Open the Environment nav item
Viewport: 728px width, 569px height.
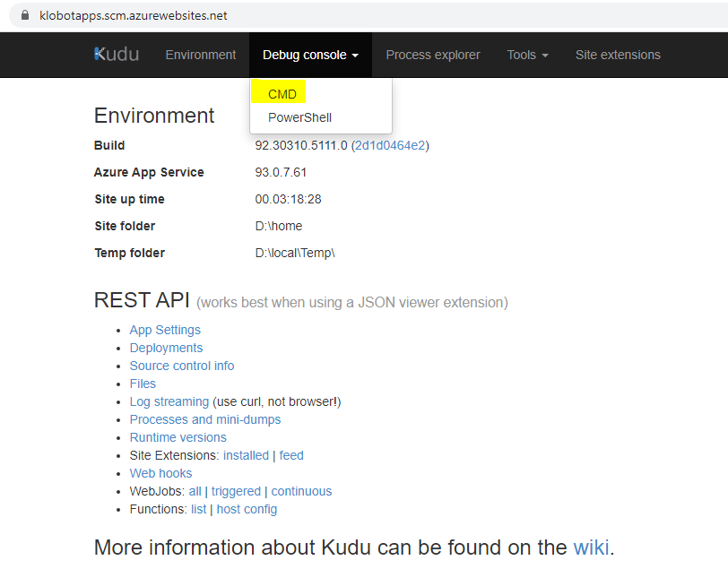pyautogui.click(x=201, y=55)
